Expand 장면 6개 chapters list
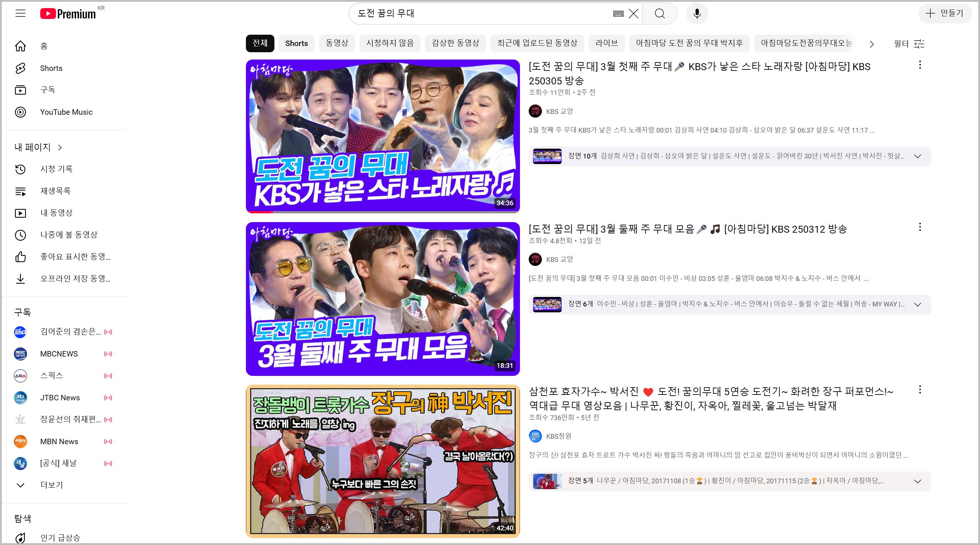 coord(917,305)
